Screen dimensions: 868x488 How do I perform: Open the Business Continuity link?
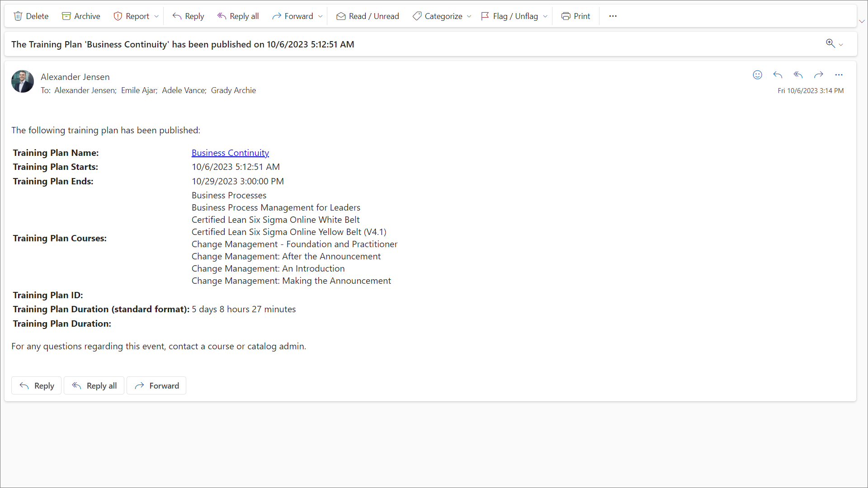pyautogui.click(x=230, y=153)
